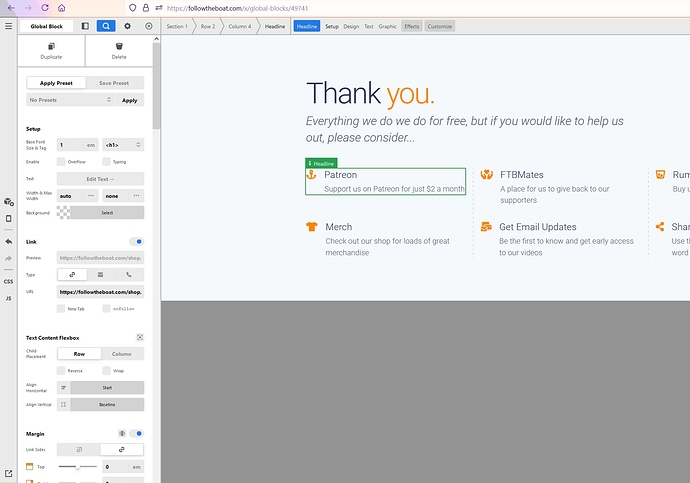Image resolution: width=690 pixels, height=483 pixels.
Task: Select the linked sides option for Margin
Action: (121, 450)
